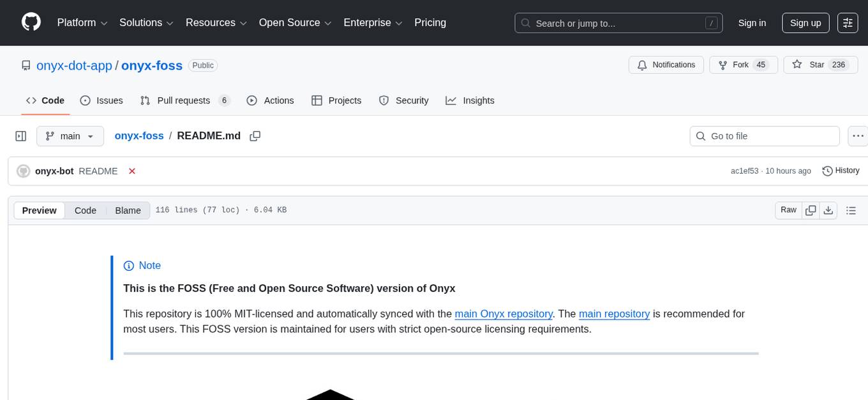Download the raw README file
This screenshot has height=400, width=868.
[x=828, y=210]
